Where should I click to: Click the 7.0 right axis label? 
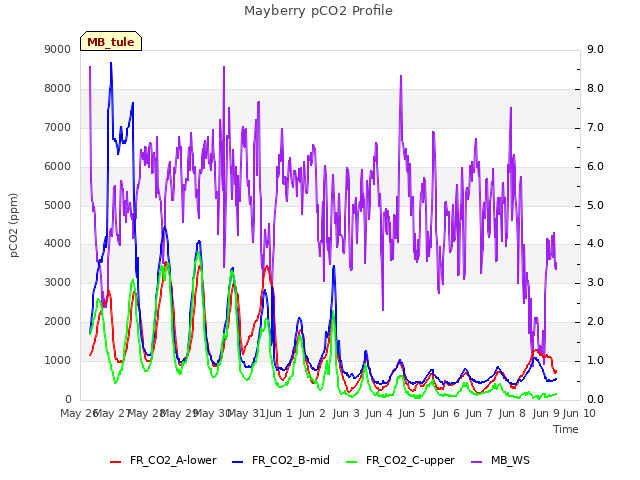click(x=595, y=127)
